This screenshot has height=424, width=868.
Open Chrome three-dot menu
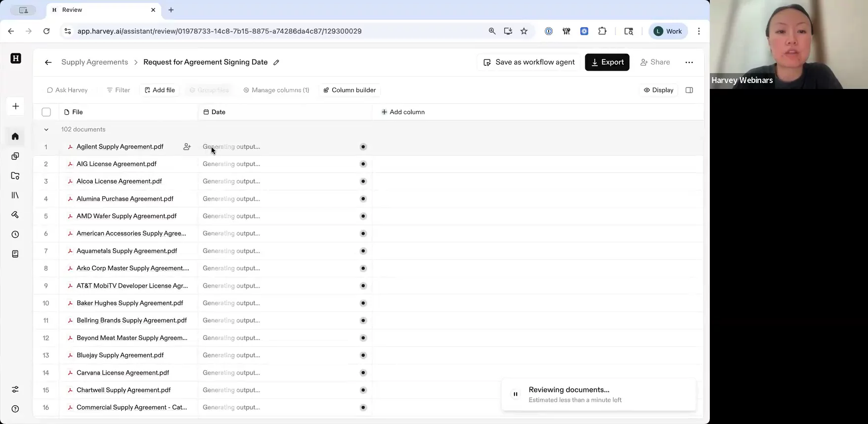point(699,31)
